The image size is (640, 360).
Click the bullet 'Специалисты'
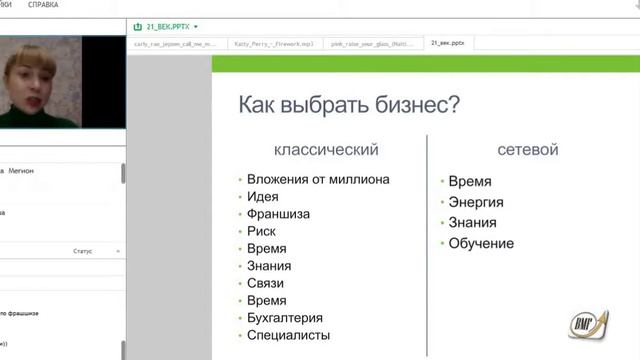click(x=289, y=335)
